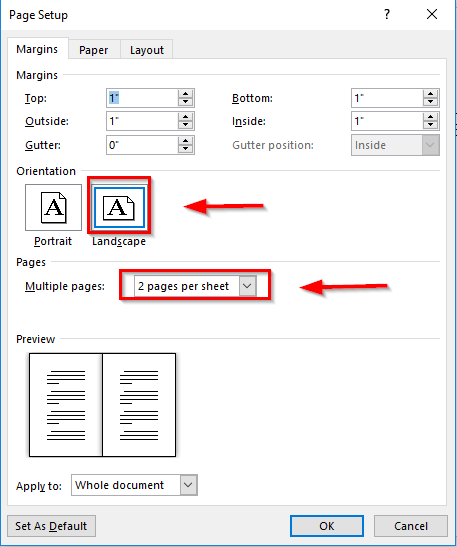The width and height of the screenshot is (457, 547).
Task: Click the Top margin input field
Action: click(142, 98)
